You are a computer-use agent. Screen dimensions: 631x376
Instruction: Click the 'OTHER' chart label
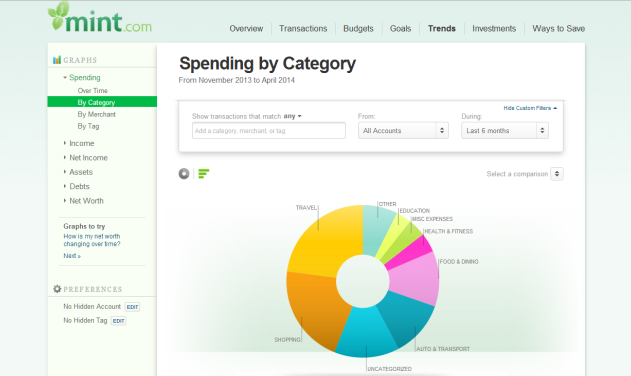[388, 204]
